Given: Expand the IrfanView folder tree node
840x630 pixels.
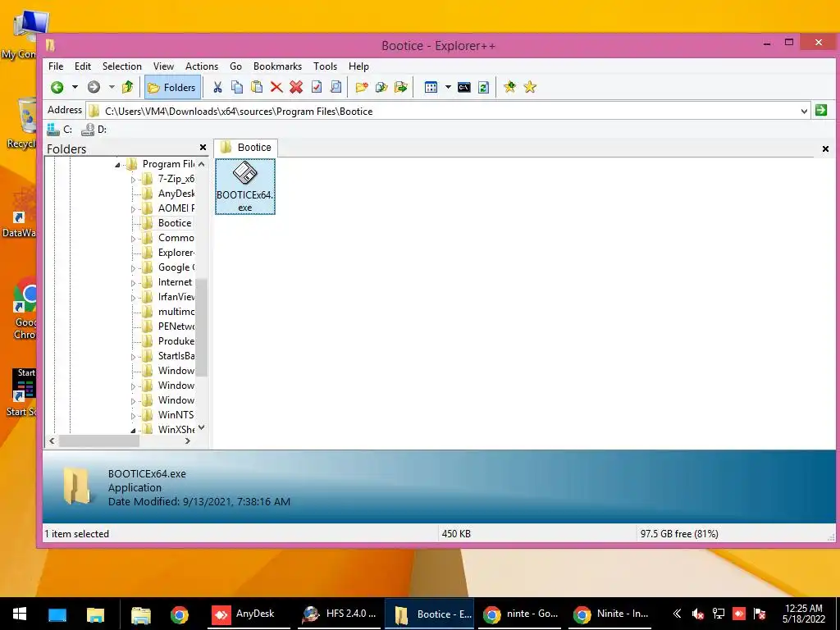Looking at the screenshot, I should pos(133,297).
